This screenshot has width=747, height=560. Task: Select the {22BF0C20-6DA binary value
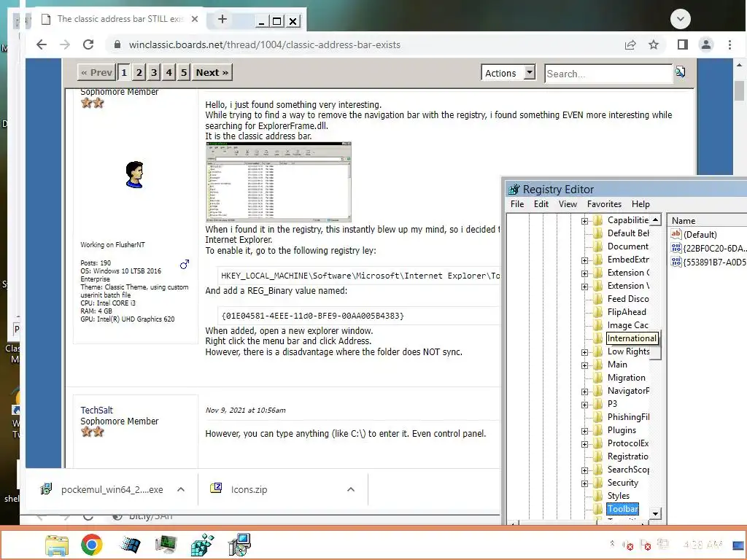point(708,248)
